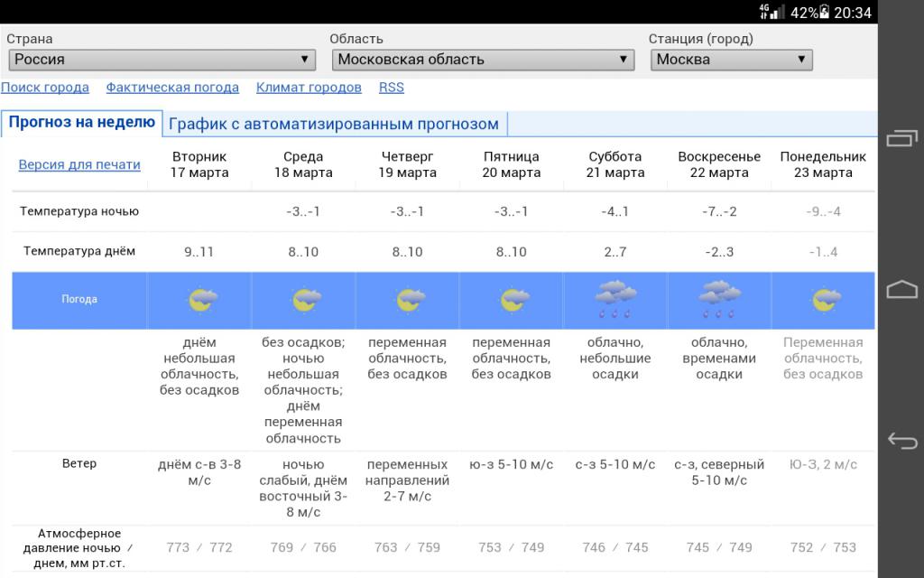Tap the Четверг 19 марта column header

point(407,164)
